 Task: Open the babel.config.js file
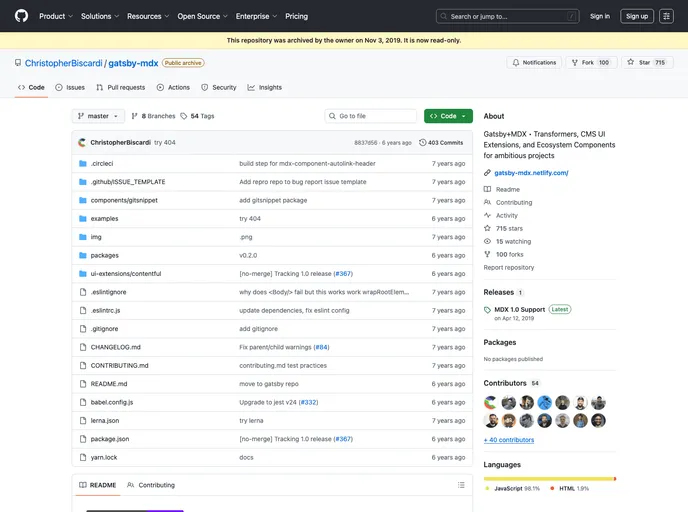(x=112, y=403)
